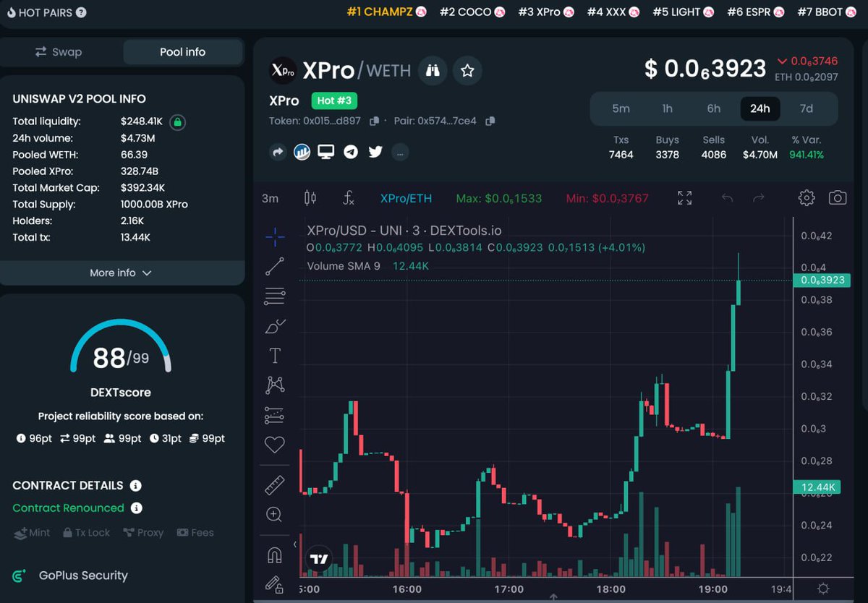Open the chart patterns tool
Viewport: 868px width, 603px height.
click(275, 385)
